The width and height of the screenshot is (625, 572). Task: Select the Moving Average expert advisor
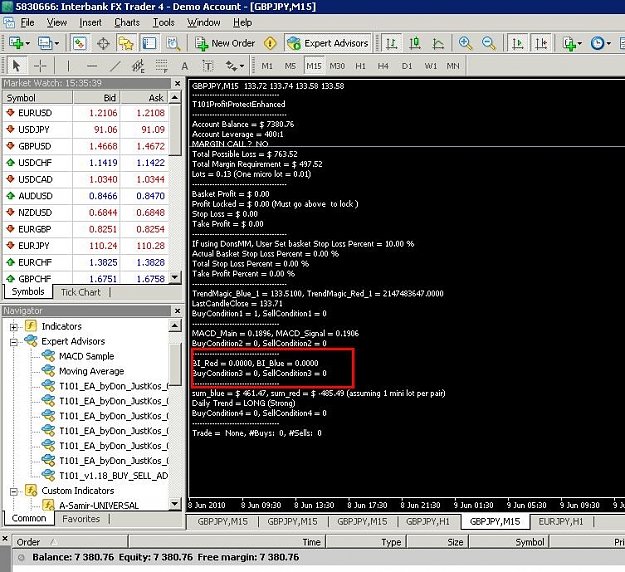[91, 371]
